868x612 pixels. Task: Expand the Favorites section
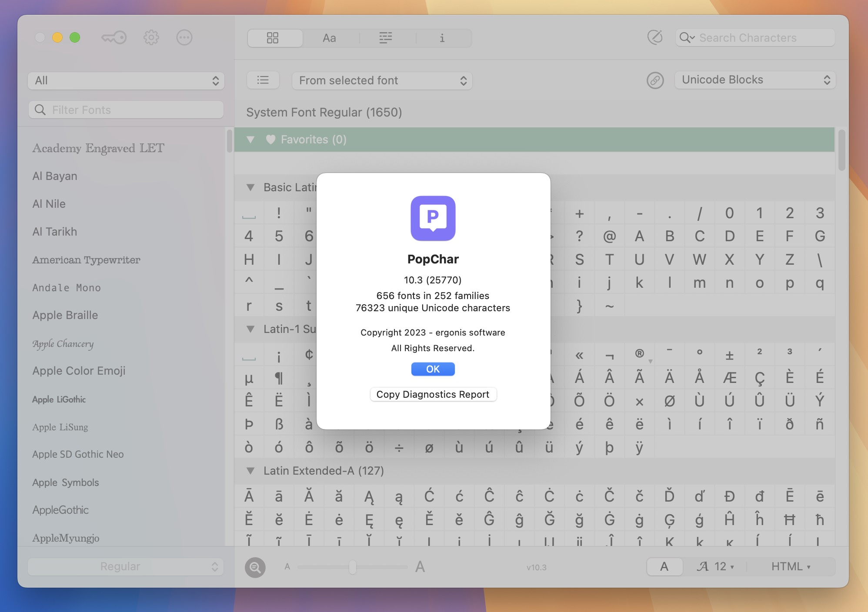click(x=251, y=139)
